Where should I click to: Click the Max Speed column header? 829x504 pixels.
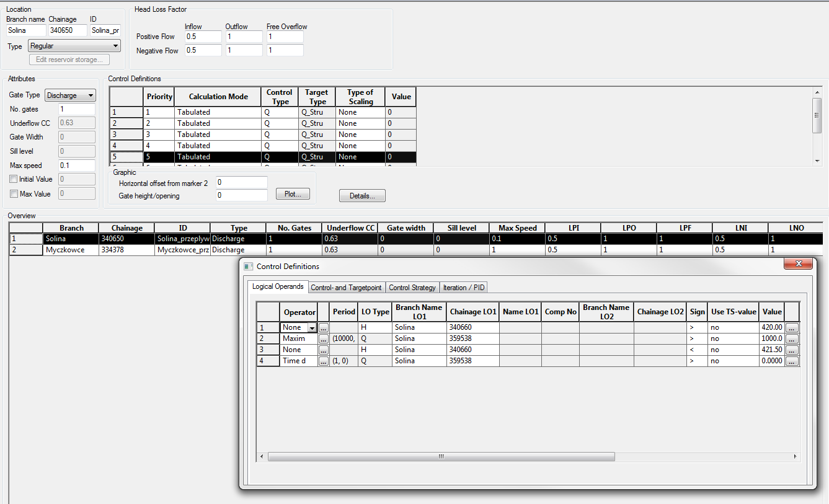(517, 228)
